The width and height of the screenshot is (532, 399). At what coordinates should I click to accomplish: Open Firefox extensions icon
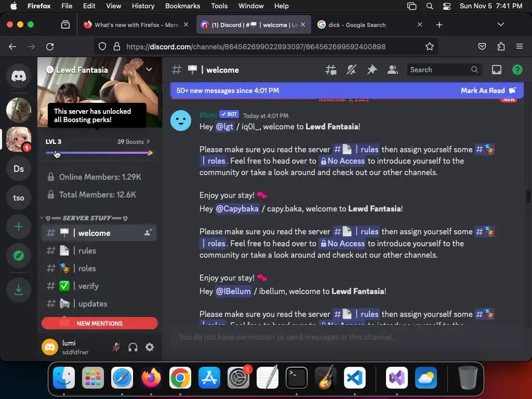click(501, 46)
